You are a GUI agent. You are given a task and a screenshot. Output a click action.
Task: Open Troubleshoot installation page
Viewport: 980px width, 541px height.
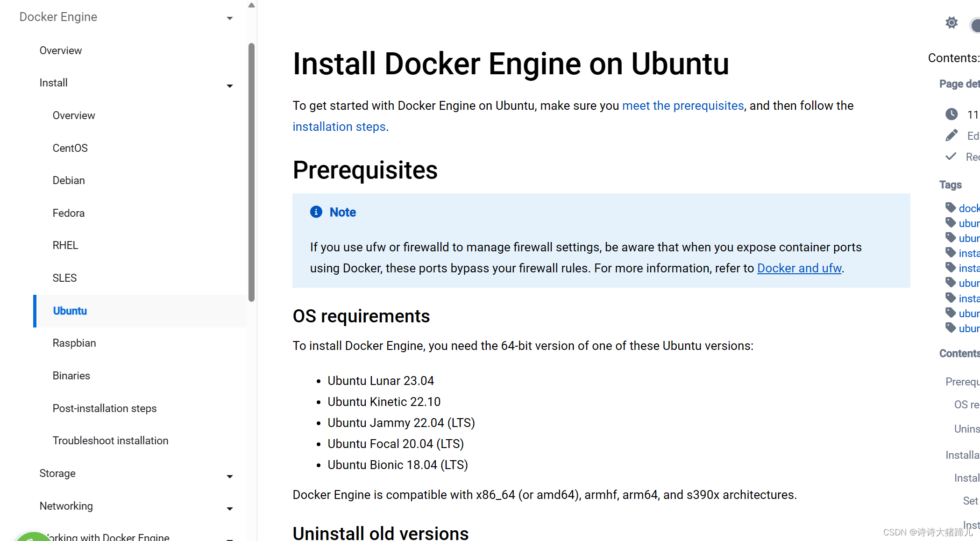coord(110,440)
